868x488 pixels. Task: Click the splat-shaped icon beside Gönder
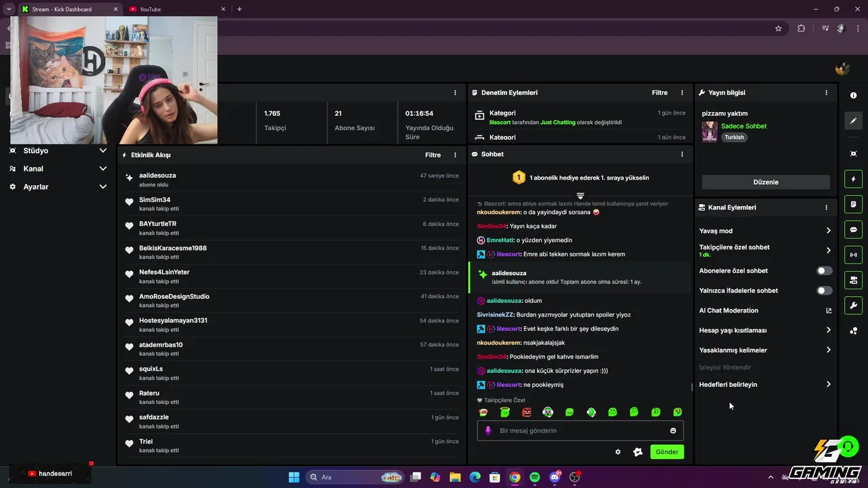point(638,452)
